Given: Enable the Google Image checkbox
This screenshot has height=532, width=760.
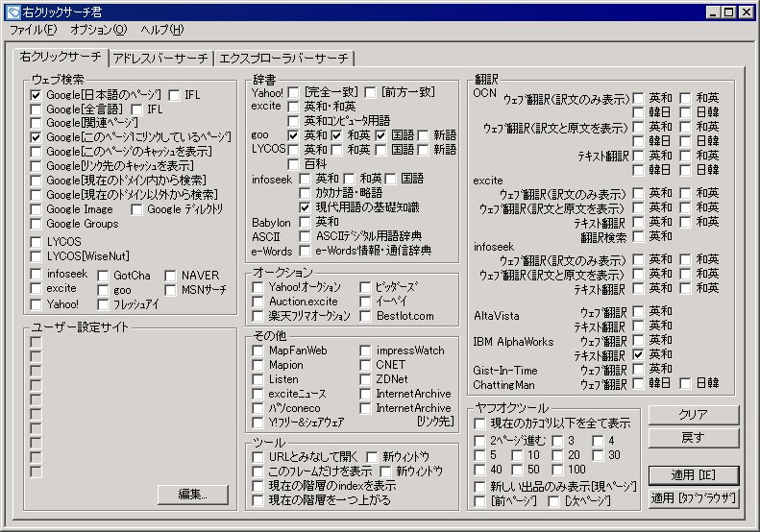Looking at the screenshot, I should 36,209.
